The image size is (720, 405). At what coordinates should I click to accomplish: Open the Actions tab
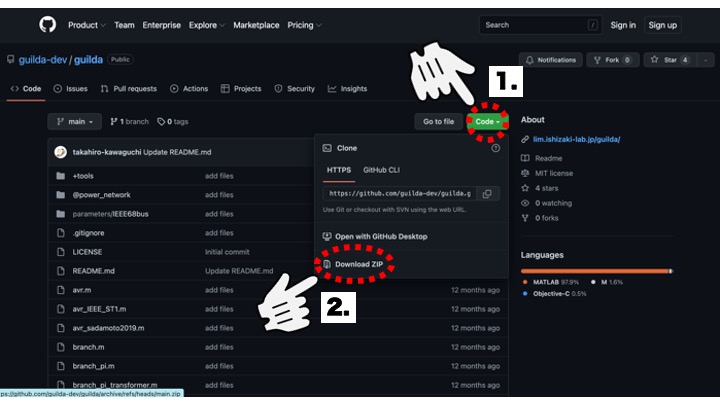pos(189,89)
